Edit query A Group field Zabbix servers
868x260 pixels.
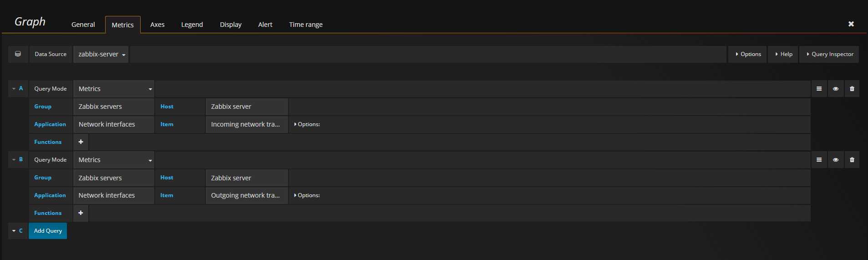pos(114,107)
